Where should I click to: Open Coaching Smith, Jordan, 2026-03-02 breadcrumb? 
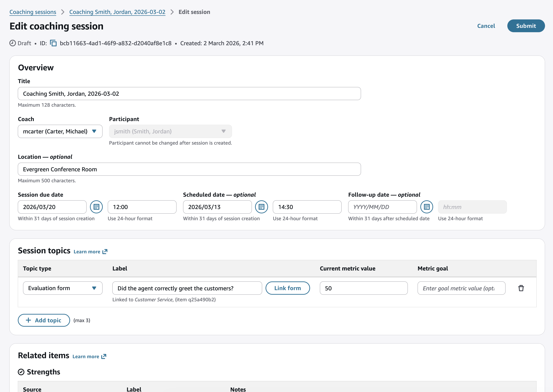click(117, 12)
